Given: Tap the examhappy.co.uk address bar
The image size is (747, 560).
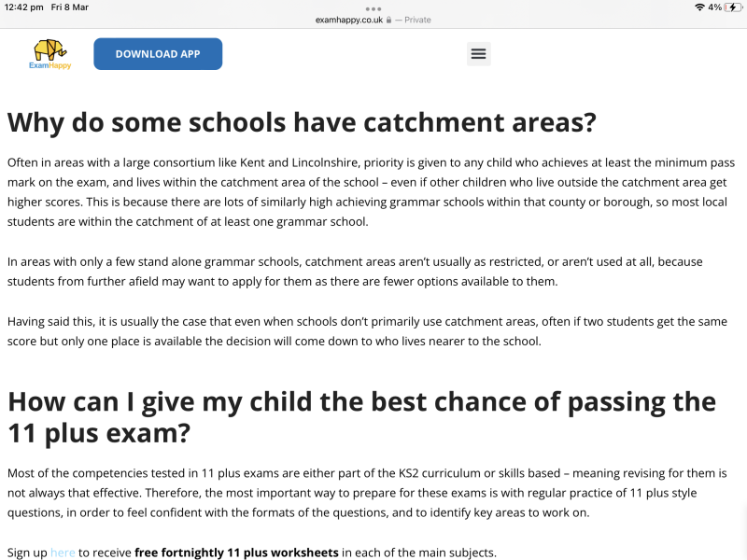Looking at the screenshot, I should [x=349, y=20].
